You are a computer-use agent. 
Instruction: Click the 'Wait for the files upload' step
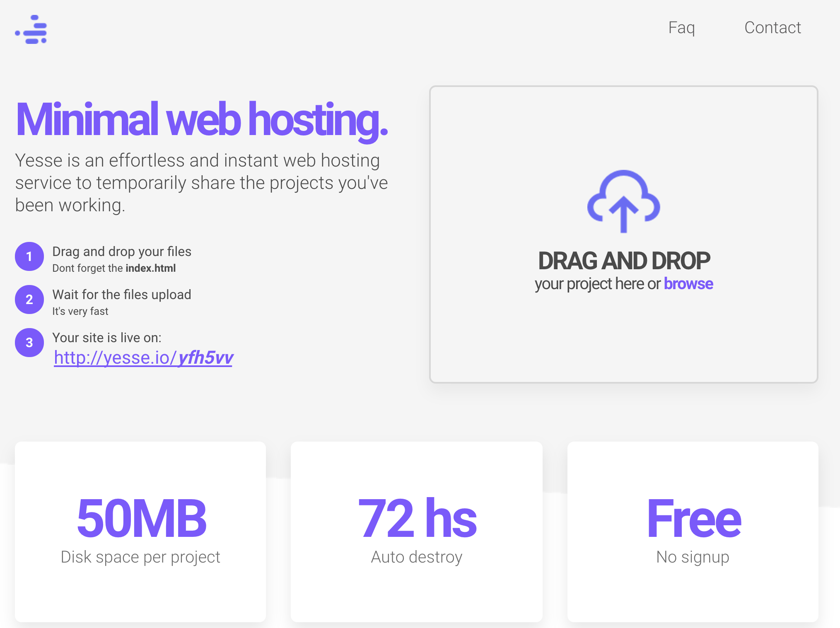click(122, 295)
